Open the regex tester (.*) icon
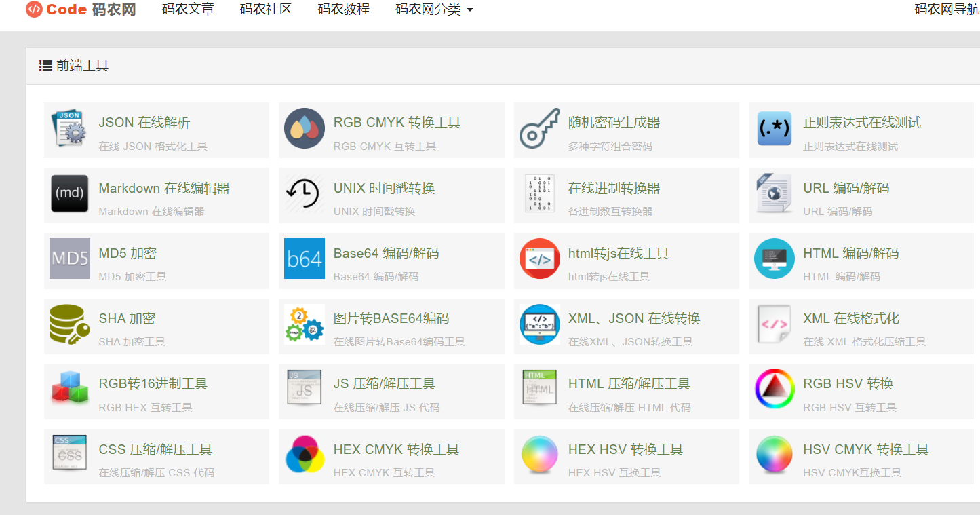 pos(774,130)
